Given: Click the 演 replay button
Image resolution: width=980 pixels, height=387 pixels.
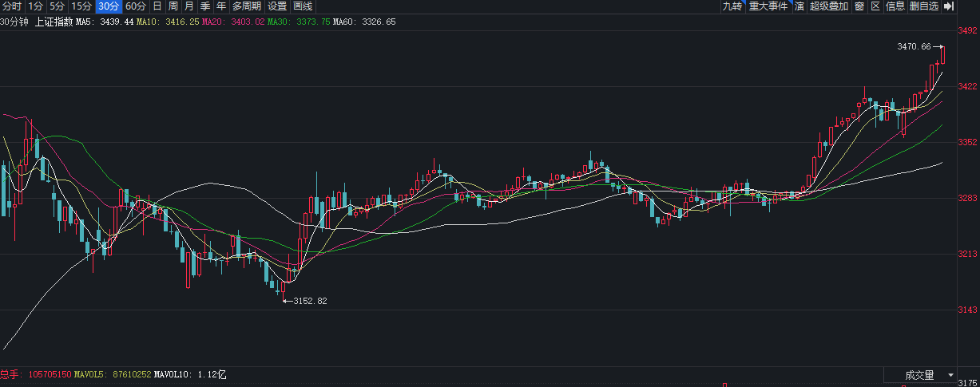Looking at the screenshot, I should coord(799,6).
